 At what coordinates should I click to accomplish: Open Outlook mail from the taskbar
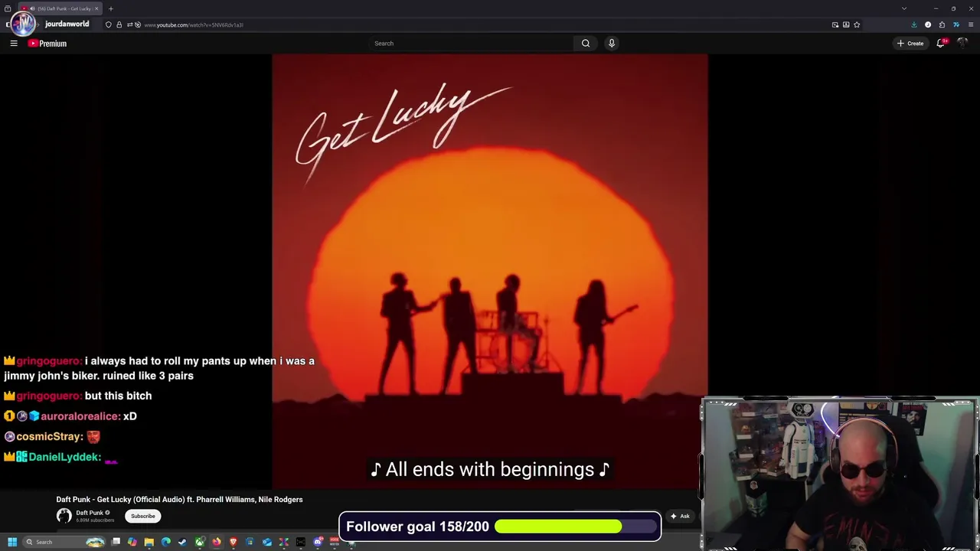click(267, 542)
